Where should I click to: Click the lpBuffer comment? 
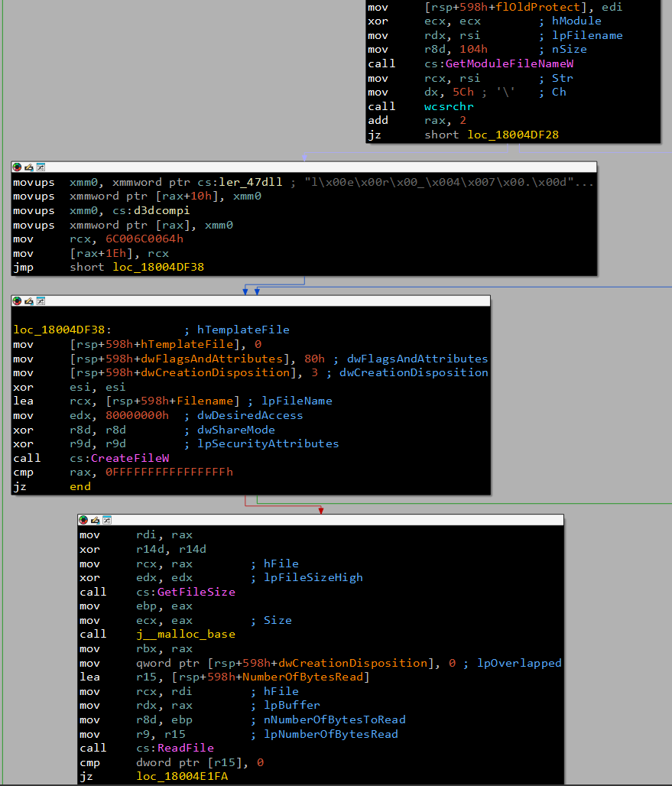(291, 705)
